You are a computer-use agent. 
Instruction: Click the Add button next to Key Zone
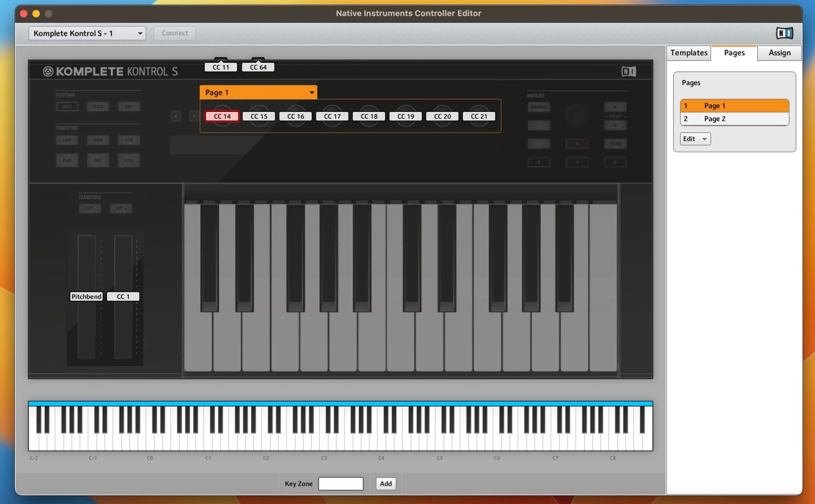385,484
